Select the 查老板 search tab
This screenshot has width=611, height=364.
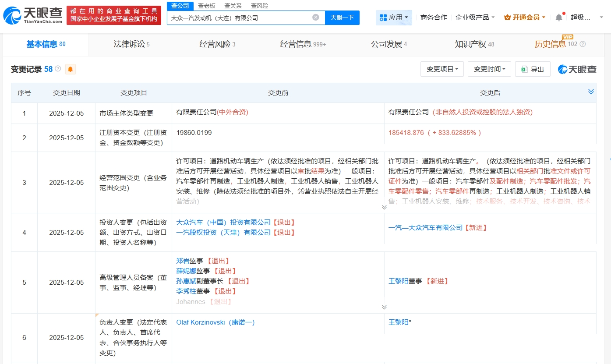coord(206,6)
